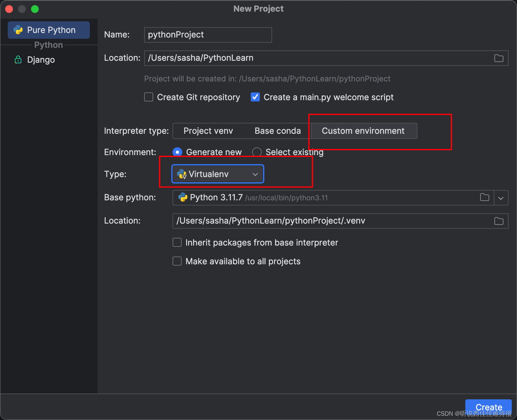Expand Base python version dropdown arrow
The height and width of the screenshot is (420, 517).
(x=501, y=198)
